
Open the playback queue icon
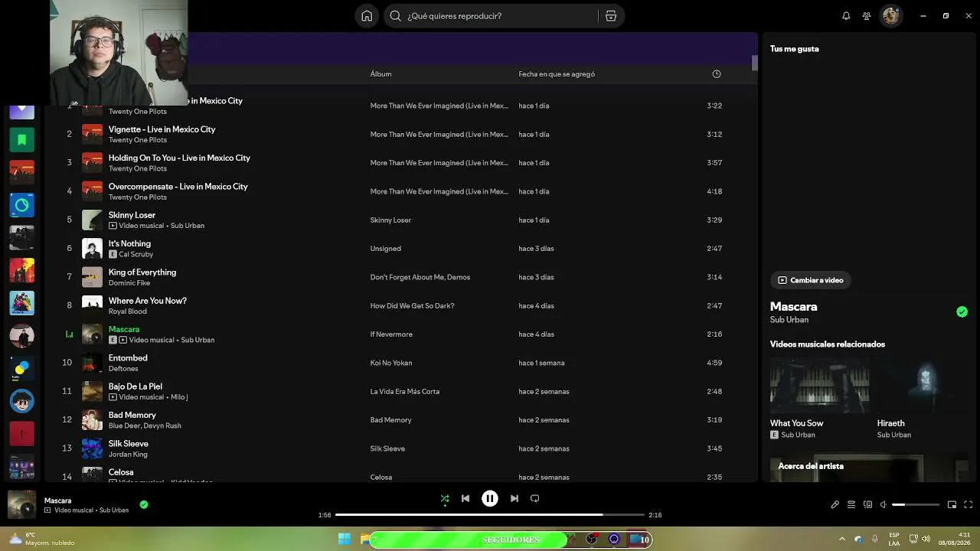pyautogui.click(x=851, y=505)
